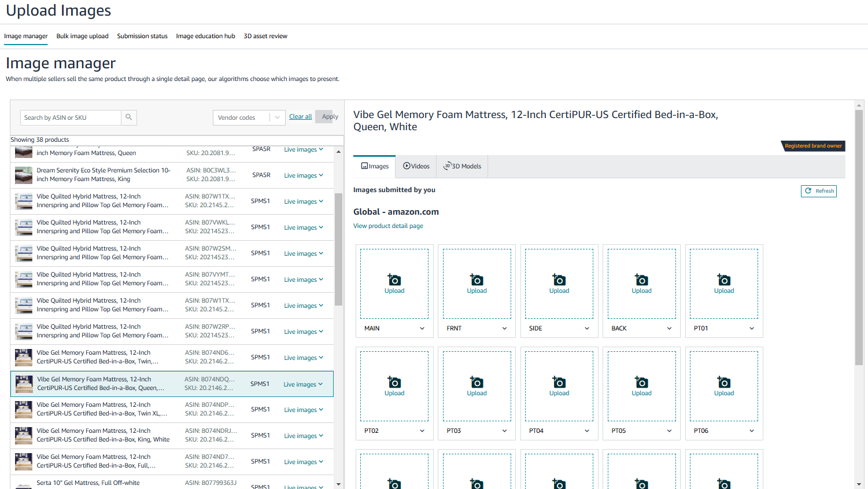Image resolution: width=868 pixels, height=489 pixels.
Task: Open Submission status tab
Action: (142, 36)
